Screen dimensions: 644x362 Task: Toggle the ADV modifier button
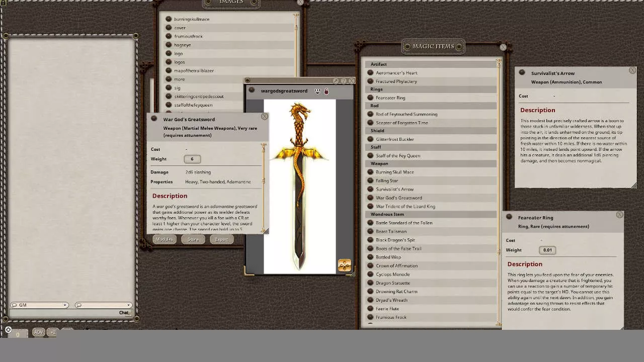coord(38,332)
